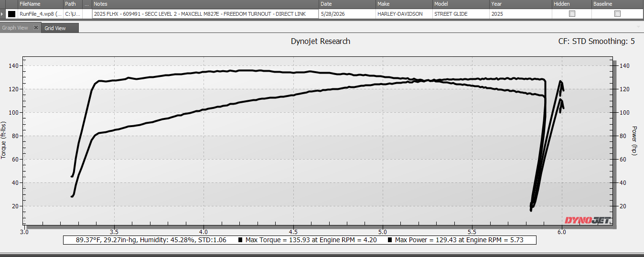Sort by the FileName column header
Viewport: 644px width, 257px height.
pos(41,4)
